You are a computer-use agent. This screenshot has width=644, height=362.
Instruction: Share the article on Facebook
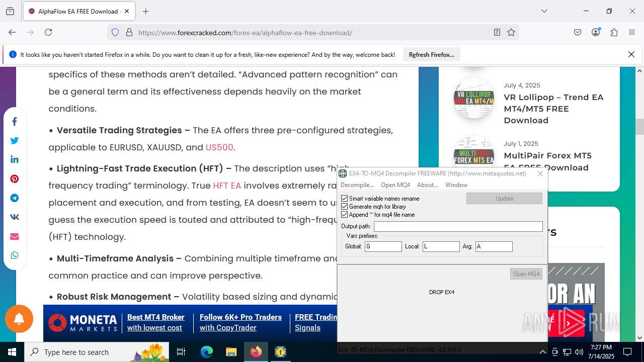15,122
